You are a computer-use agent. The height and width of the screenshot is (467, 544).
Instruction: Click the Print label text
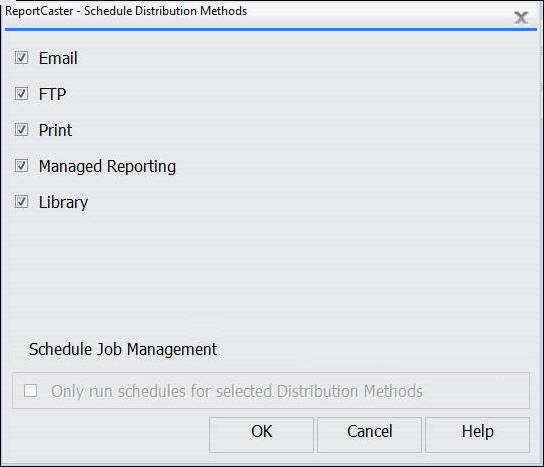click(55, 130)
